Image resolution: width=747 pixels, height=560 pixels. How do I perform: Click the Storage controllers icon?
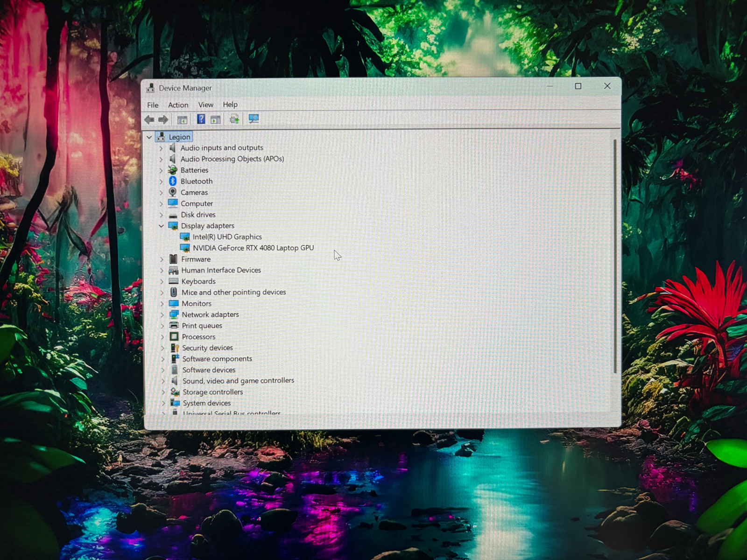pos(175,392)
